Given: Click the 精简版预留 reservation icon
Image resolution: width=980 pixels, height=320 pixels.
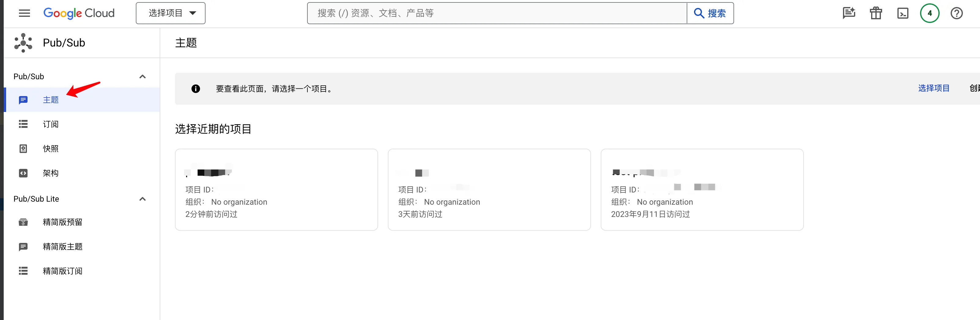Looking at the screenshot, I should (23, 222).
